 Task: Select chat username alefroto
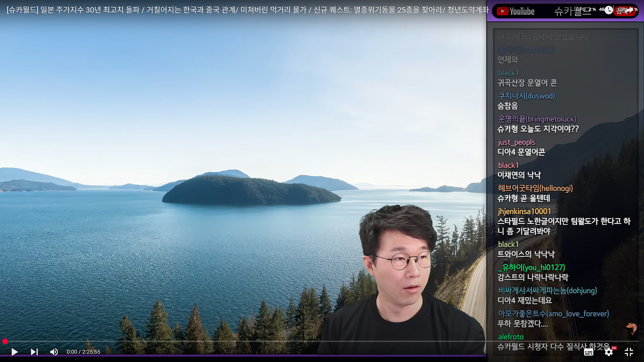coord(511,337)
